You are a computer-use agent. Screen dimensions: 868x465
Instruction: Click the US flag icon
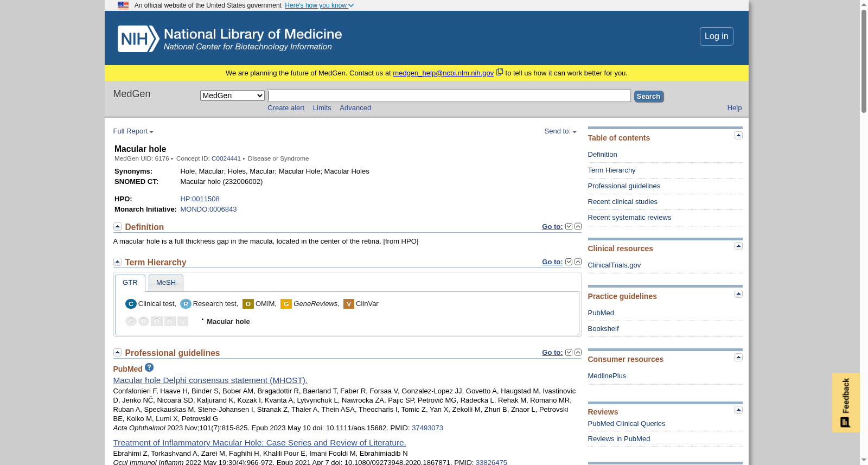click(123, 5)
